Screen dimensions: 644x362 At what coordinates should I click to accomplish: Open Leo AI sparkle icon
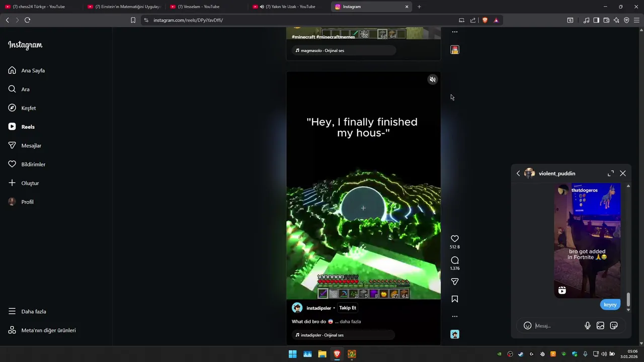616,20
